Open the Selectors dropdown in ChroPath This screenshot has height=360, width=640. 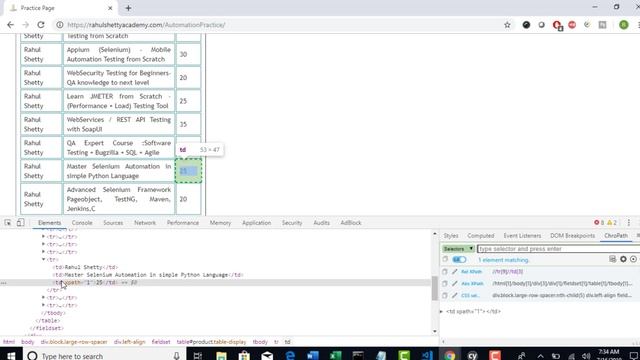click(x=458, y=249)
